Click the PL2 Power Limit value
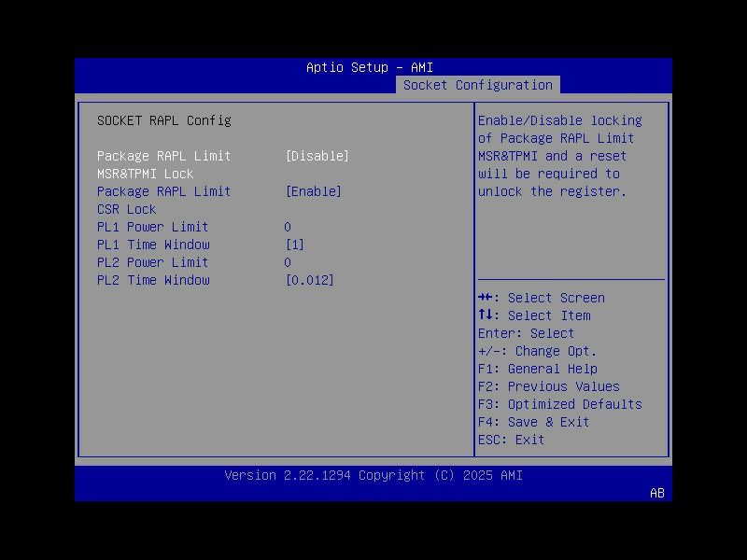This screenshot has width=747, height=560. tap(288, 262)
